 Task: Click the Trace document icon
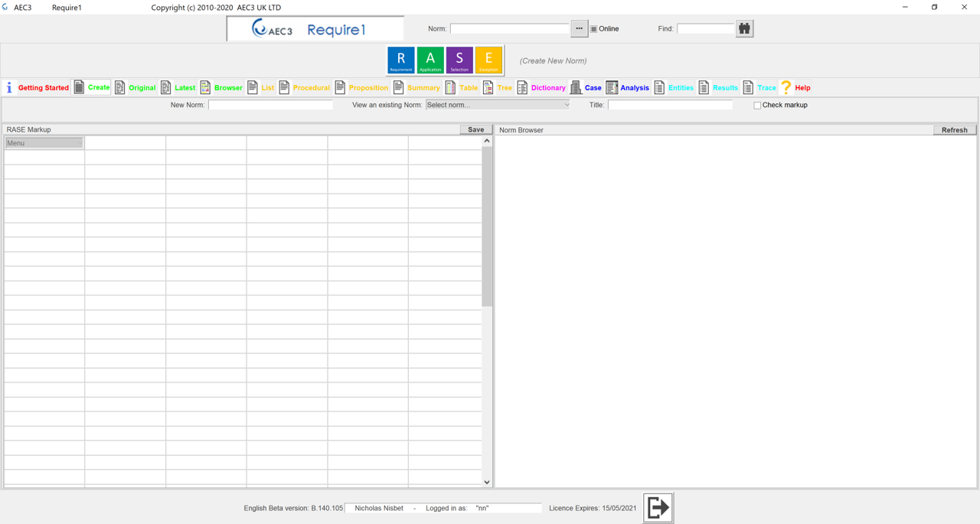(x=748, y=88)
